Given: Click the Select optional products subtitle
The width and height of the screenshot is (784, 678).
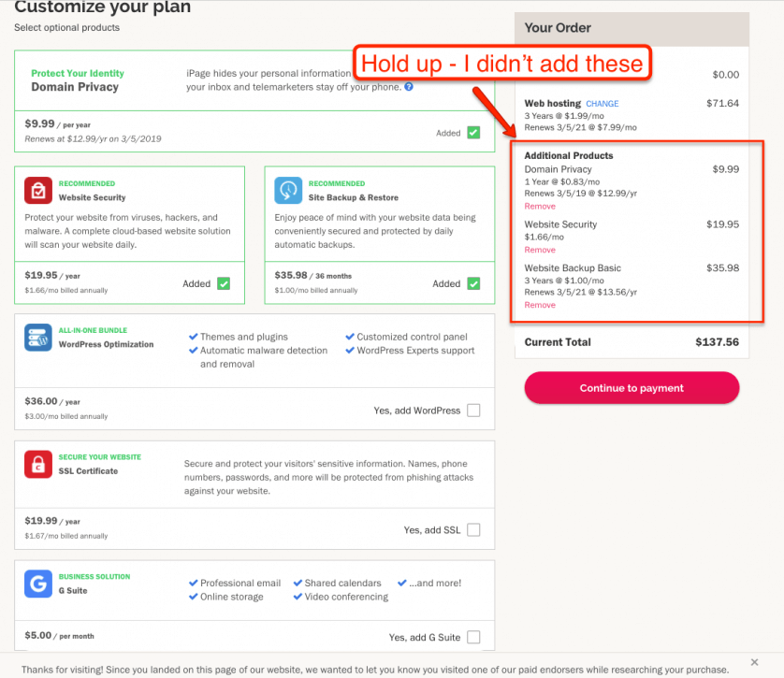Looking at the screenshot, I should click(x=67, y=27).
